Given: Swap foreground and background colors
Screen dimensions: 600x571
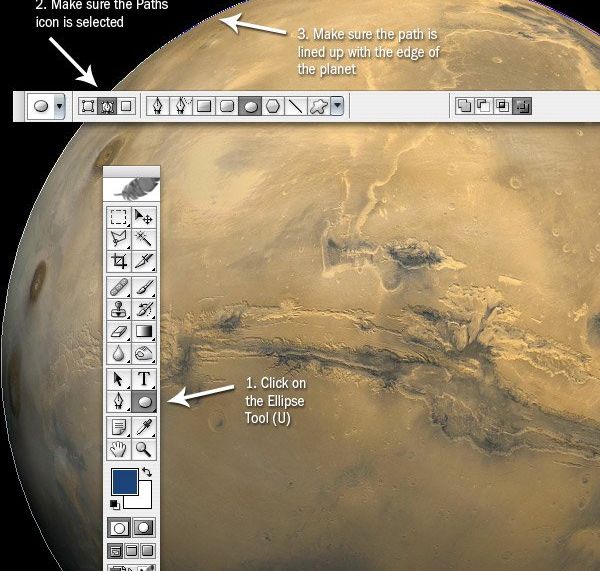Looking at the screenshot, I should click(x=147, y=472).
